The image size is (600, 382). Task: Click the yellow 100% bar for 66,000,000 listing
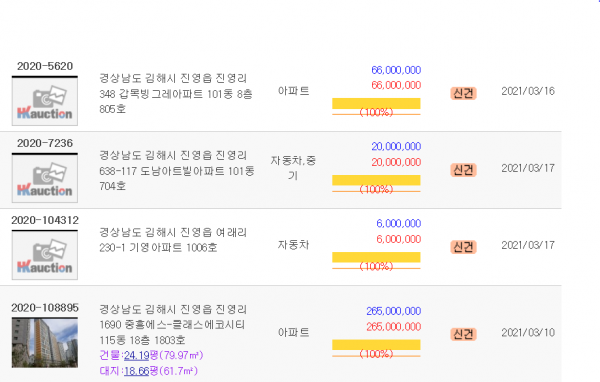pos(376,103)
